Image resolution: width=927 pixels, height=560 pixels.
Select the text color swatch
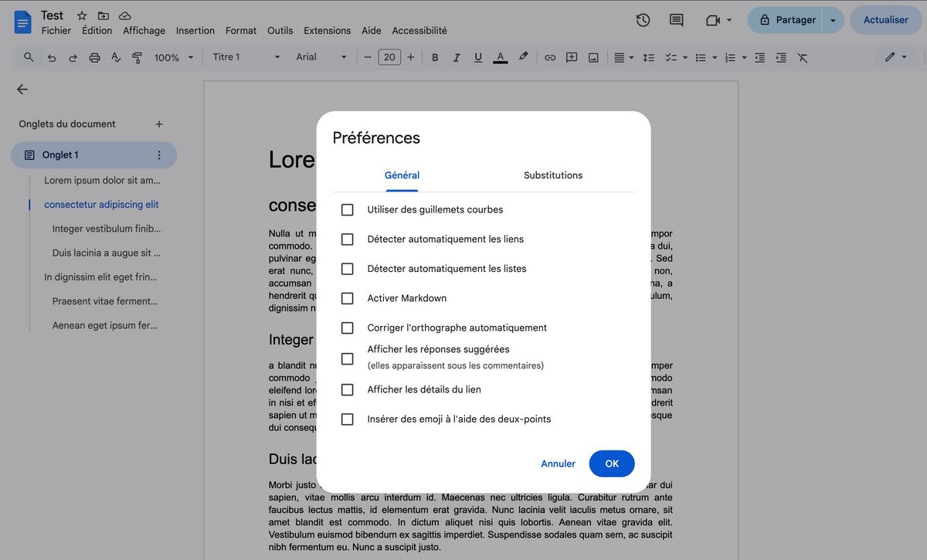(500, 56)
